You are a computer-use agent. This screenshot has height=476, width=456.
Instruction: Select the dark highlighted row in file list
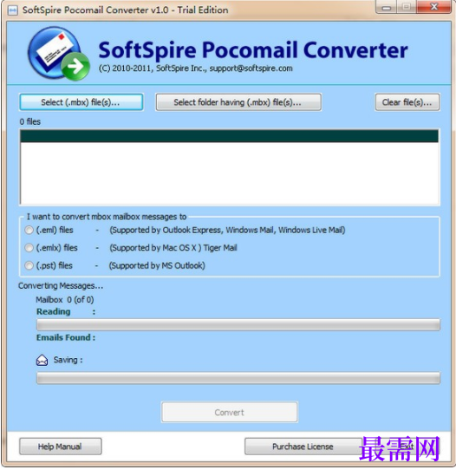point(229,136)
